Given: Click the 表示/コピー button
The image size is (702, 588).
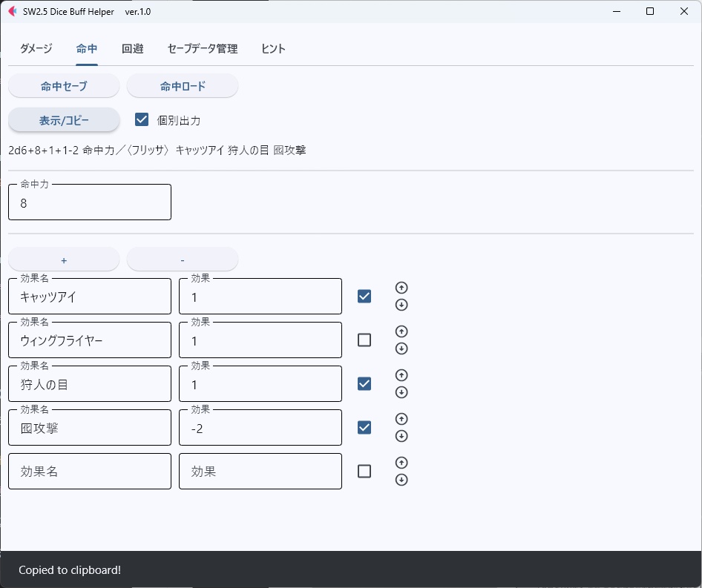Looking at the screenshot, I should [x=63, y=120].
